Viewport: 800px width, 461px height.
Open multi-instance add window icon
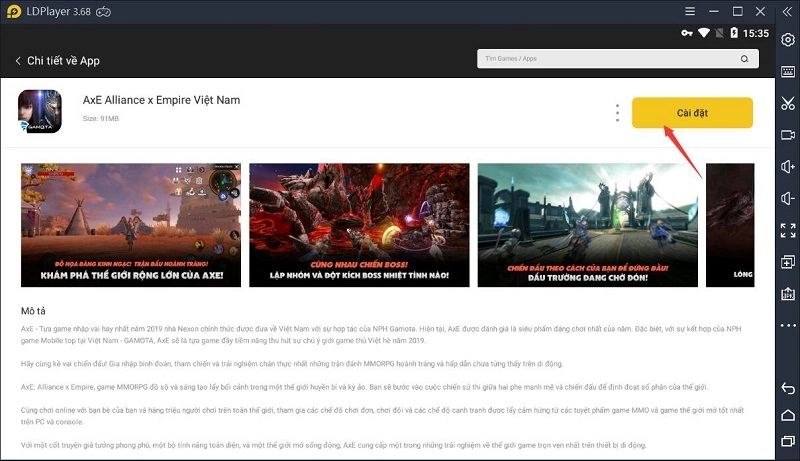pos(788,262)
